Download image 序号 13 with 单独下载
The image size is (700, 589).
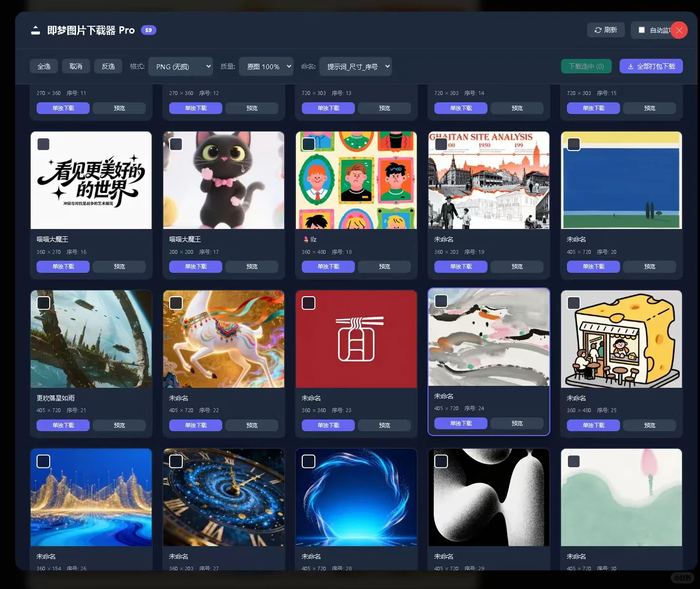(328, 108)
